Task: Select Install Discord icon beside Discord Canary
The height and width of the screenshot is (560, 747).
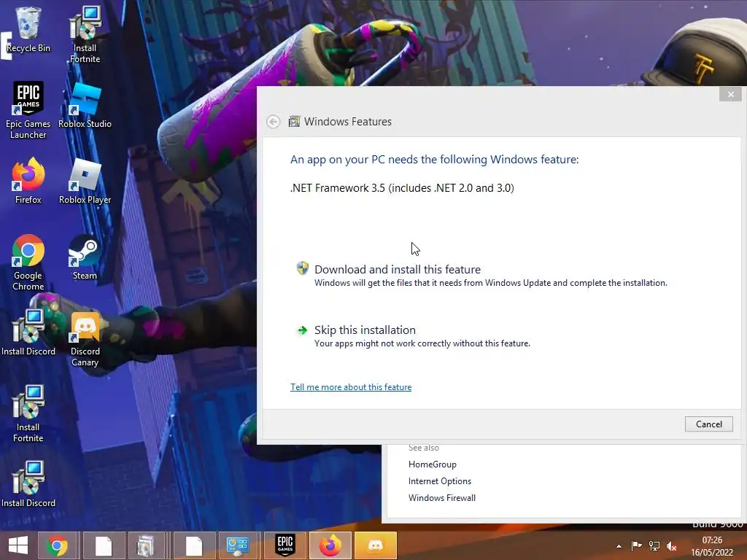Action: point(28,332)
